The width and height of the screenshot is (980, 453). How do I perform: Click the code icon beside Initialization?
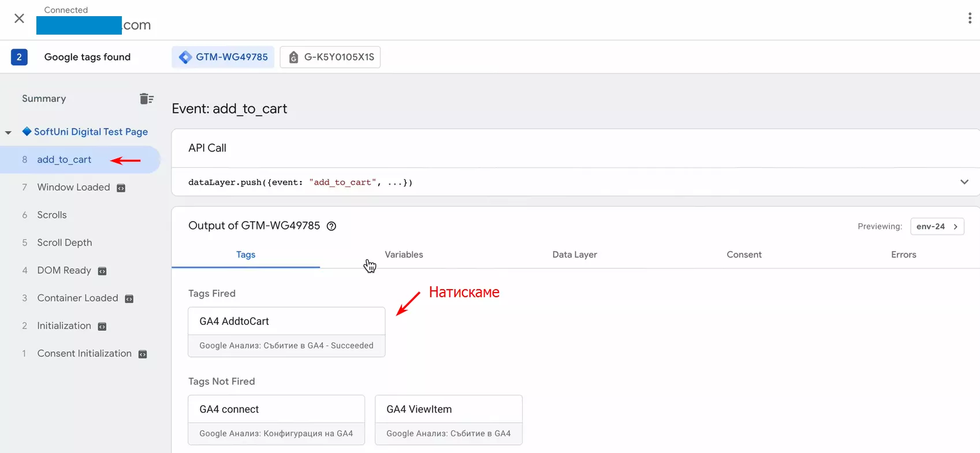click(102, 327)
